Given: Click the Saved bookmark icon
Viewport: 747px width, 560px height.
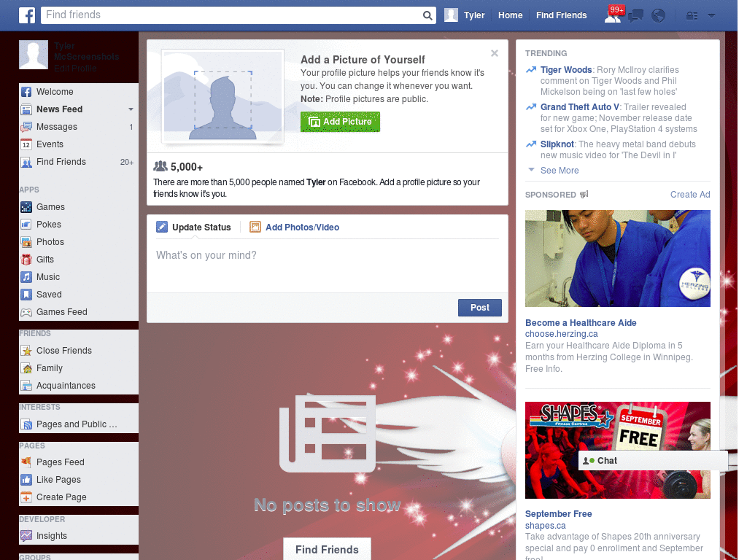Looking at the screenshot, I should coord(26,295).
